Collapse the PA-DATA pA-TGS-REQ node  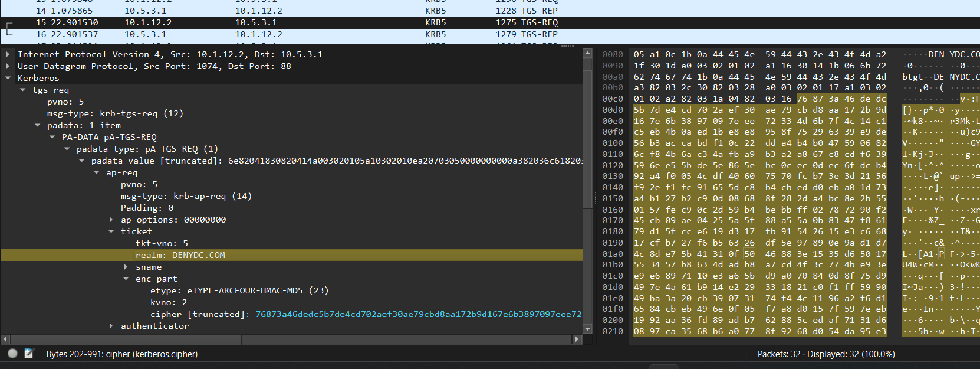52,137
